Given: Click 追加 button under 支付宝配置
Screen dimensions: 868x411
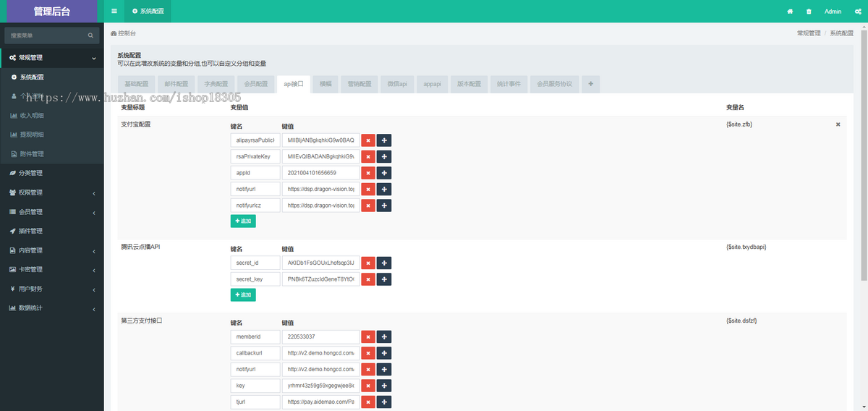Looking at the screenshot, I should click(243, 221).
